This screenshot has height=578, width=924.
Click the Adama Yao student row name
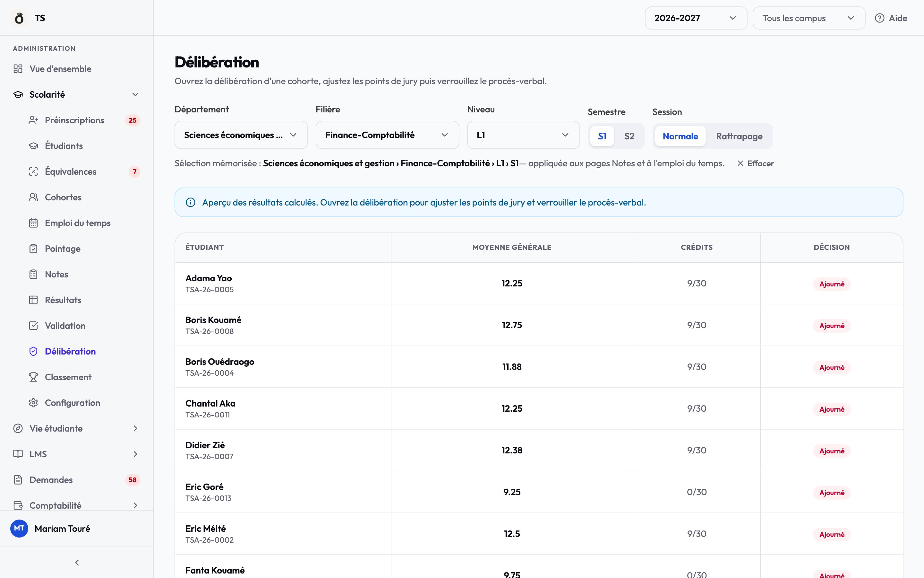click(209, 278)
